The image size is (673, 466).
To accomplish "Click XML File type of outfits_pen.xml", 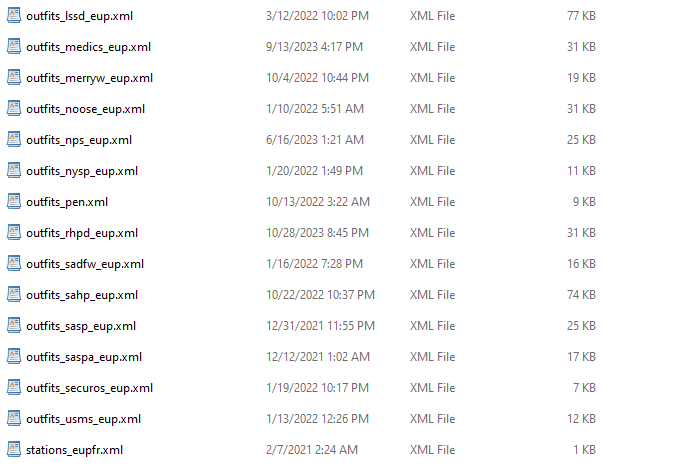I will pyautogui.click(x=432, y=202).
